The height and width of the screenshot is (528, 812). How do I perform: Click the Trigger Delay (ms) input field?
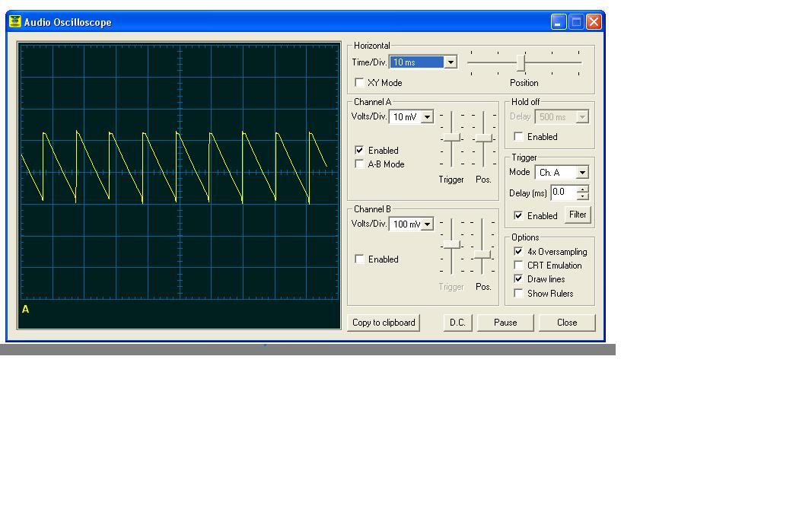pos(564,192)
